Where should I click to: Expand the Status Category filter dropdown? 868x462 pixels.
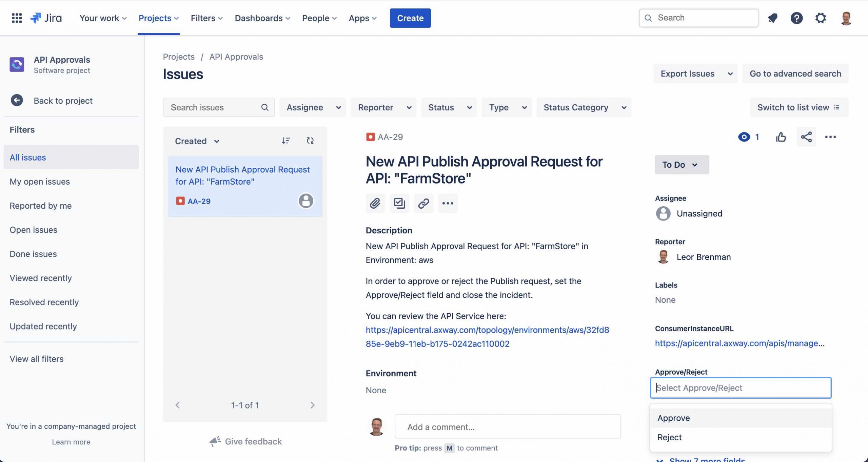point(584,107)
